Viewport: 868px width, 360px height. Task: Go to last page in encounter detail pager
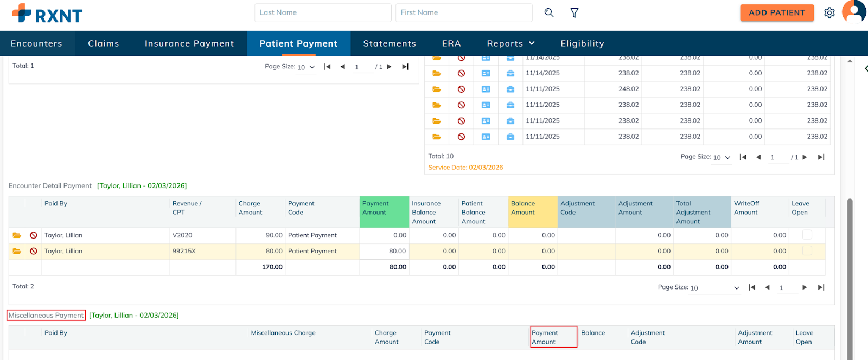tap(821, 287)
